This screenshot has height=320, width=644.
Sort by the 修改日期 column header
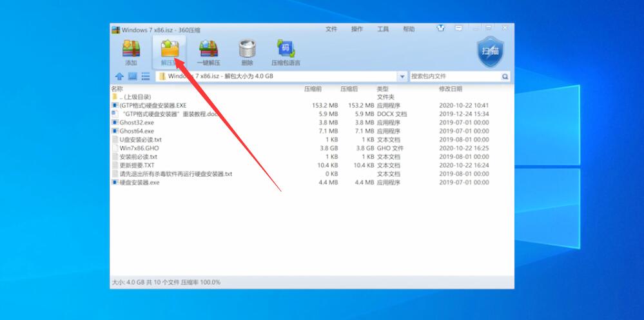point(451,89)
